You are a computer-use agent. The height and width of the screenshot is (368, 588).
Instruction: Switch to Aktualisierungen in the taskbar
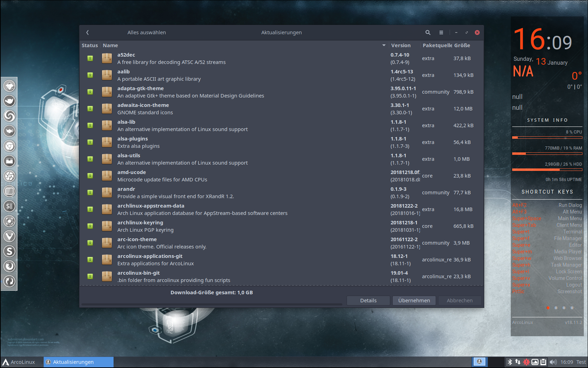79,362
